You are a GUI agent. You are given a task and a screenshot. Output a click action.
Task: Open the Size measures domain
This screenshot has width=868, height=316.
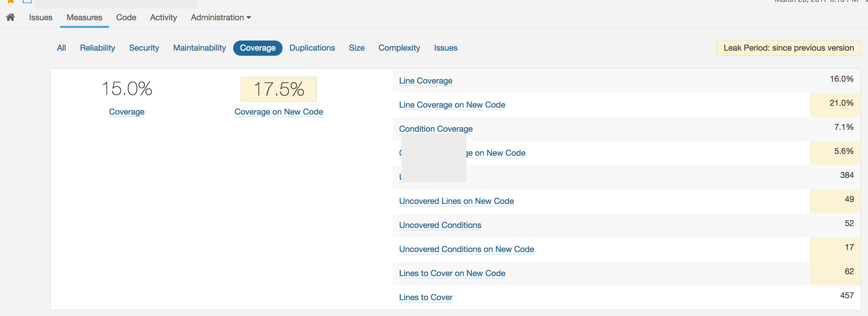(x=356, y=48)
